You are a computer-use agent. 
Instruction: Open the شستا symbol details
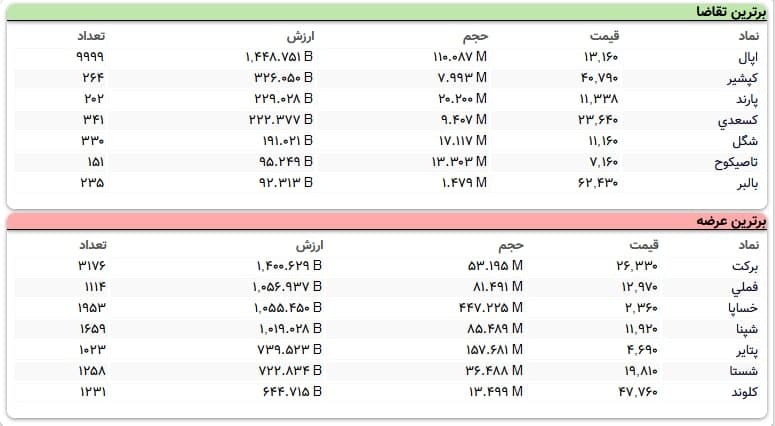[743, 371]
